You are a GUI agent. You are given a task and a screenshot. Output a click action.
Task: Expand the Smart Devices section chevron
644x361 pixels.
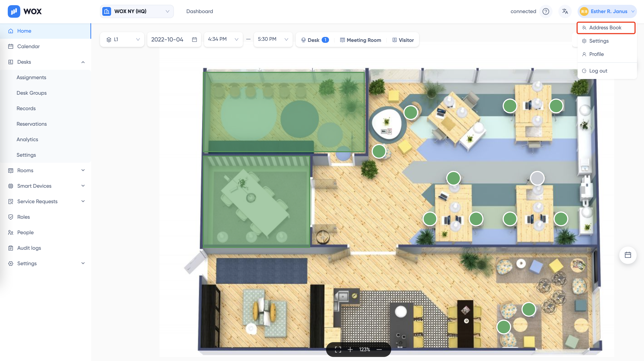83,186
